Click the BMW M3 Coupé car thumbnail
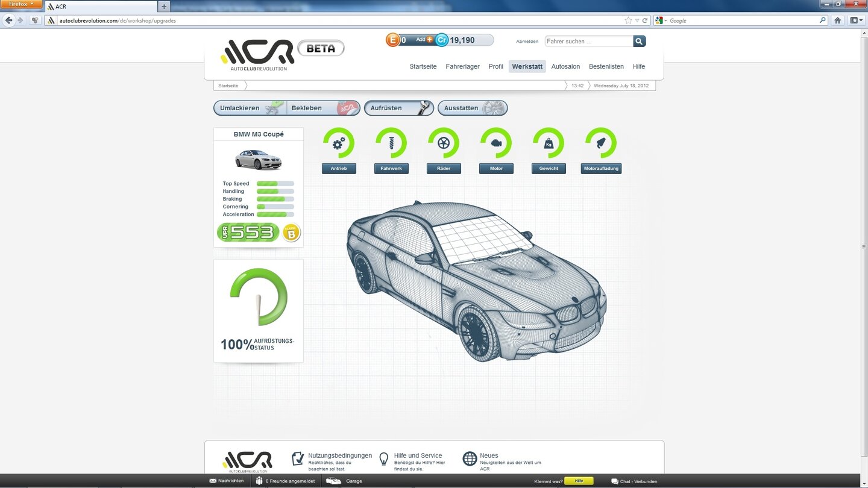The width and height of the screenshot is (868, 488). [x=258, y=160]
